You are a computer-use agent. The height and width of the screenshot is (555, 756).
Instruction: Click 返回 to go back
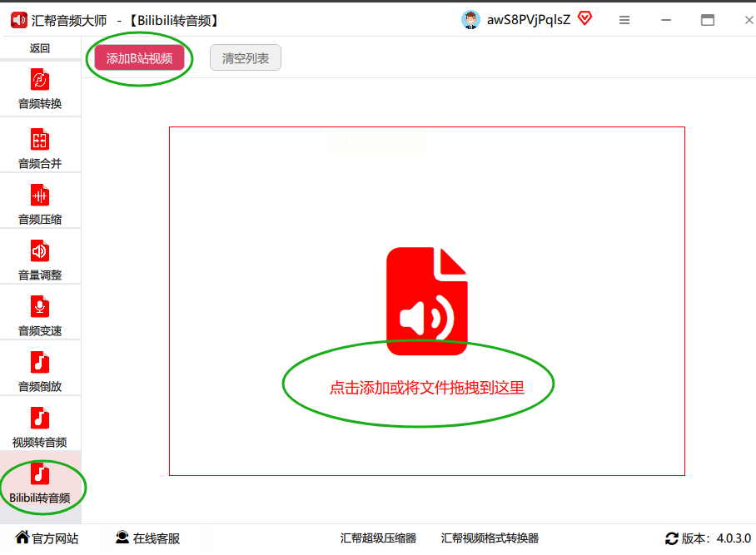(40, 48)
